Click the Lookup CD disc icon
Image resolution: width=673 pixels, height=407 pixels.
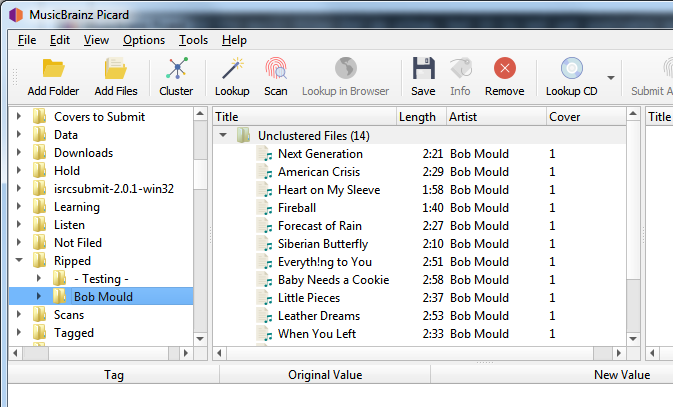tap(572, 68)
